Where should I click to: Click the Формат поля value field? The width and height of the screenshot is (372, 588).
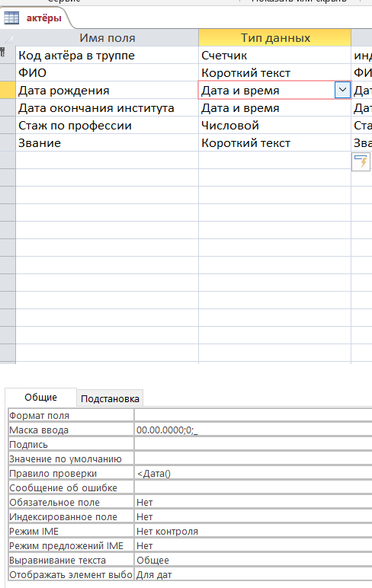point(253,416)
